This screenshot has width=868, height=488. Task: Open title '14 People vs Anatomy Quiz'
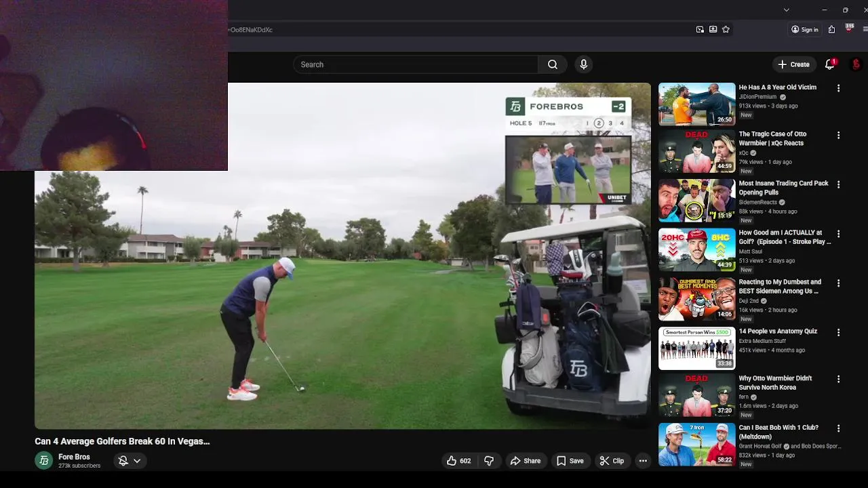tap(778, 331)
